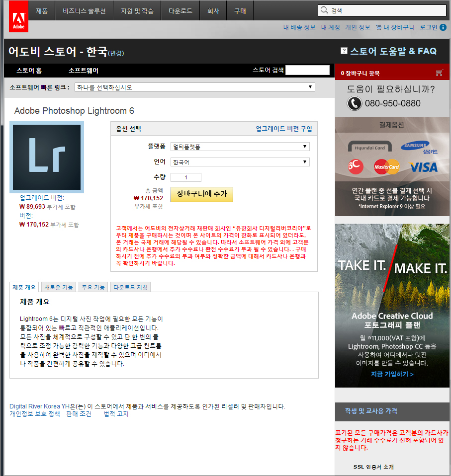This screenshot has width=451, height=476.
Task: Click the 로그인 link
Action: click(x=428, y=27)
